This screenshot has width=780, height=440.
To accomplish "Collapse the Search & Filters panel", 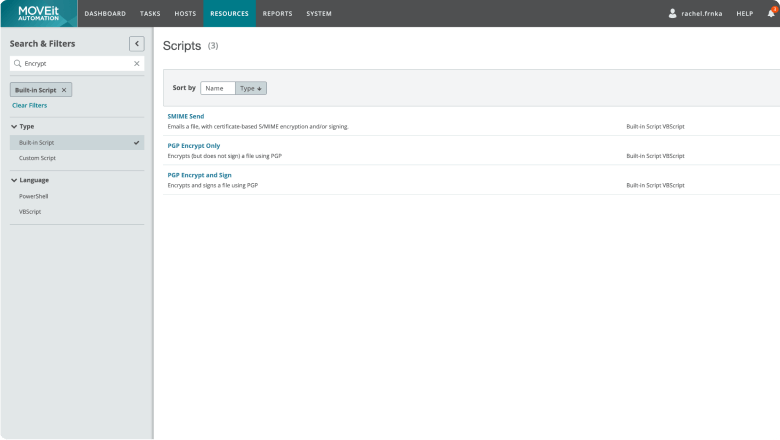I will [x=137, y=44].
